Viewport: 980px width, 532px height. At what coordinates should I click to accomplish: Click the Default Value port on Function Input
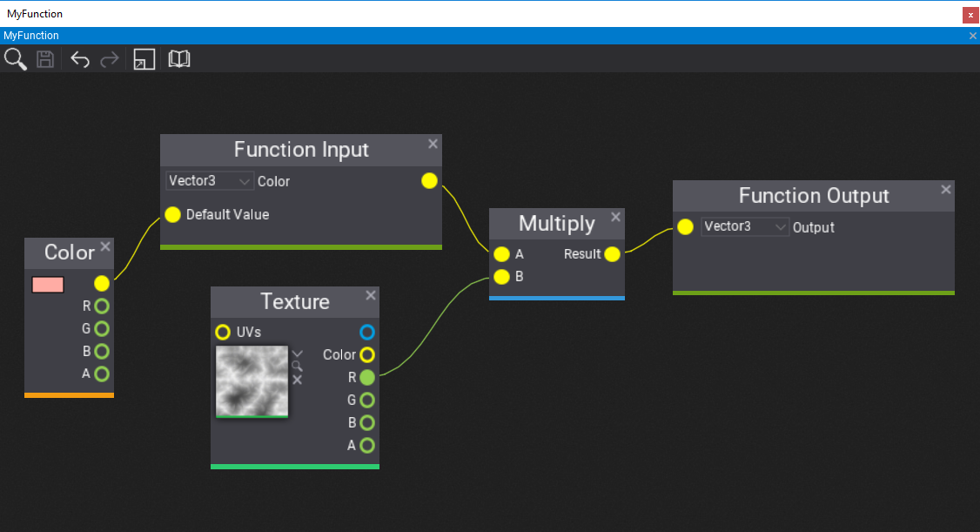coord(172,214)
